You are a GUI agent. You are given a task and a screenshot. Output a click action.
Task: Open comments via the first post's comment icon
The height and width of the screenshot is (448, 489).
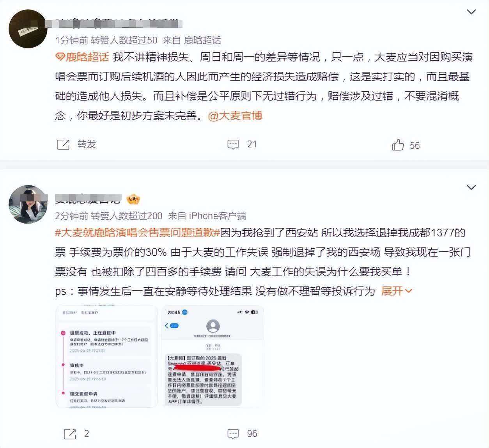click(x=233, y=145)
